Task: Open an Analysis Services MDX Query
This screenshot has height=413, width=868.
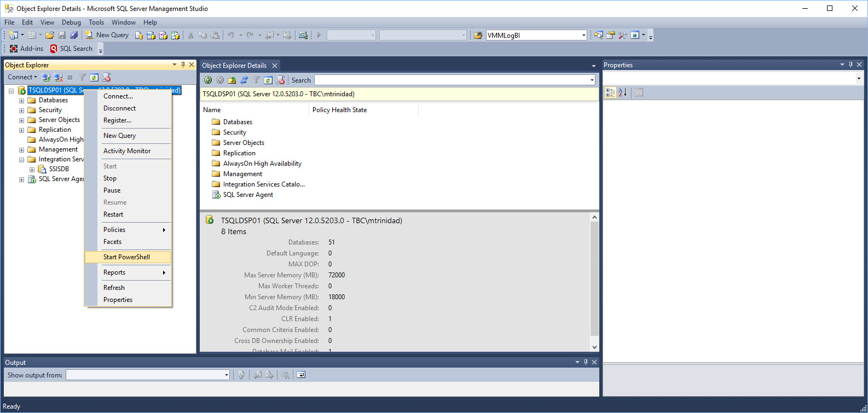Action: (151, 35)
